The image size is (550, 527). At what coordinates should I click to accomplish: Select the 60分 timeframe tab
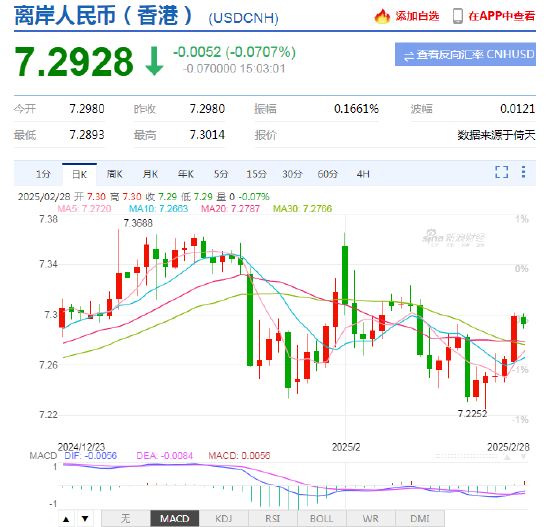click(328, 174)
